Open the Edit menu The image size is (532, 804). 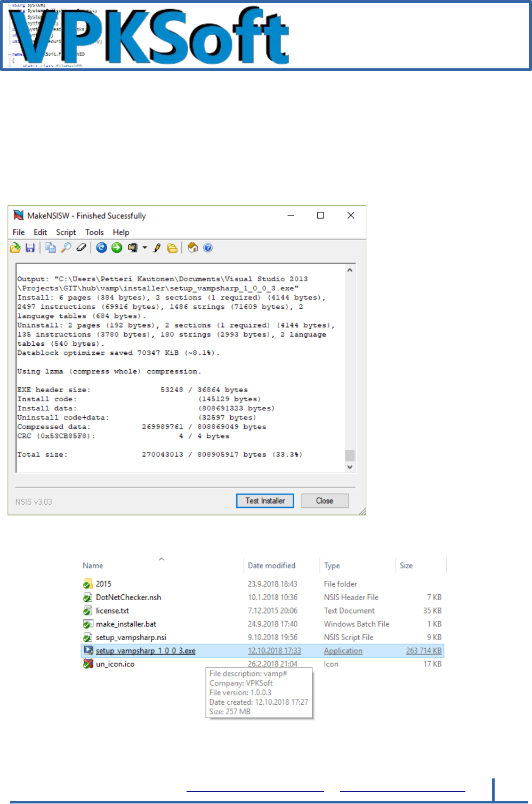tap(41, 232)
